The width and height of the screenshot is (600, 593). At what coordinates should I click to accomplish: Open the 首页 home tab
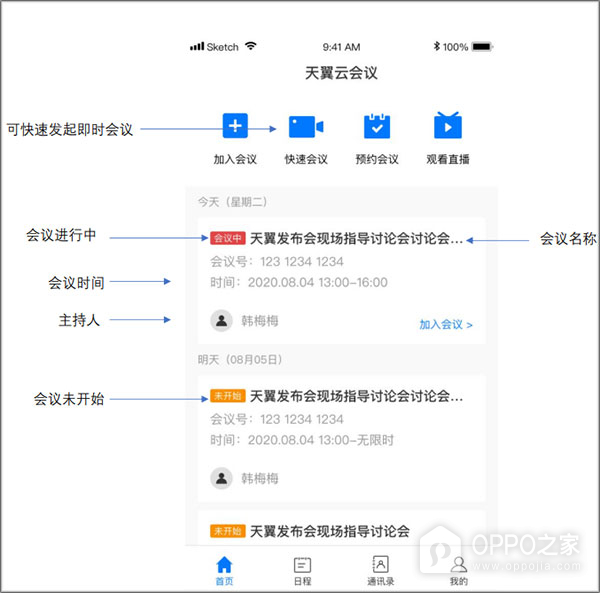point(224,571)
